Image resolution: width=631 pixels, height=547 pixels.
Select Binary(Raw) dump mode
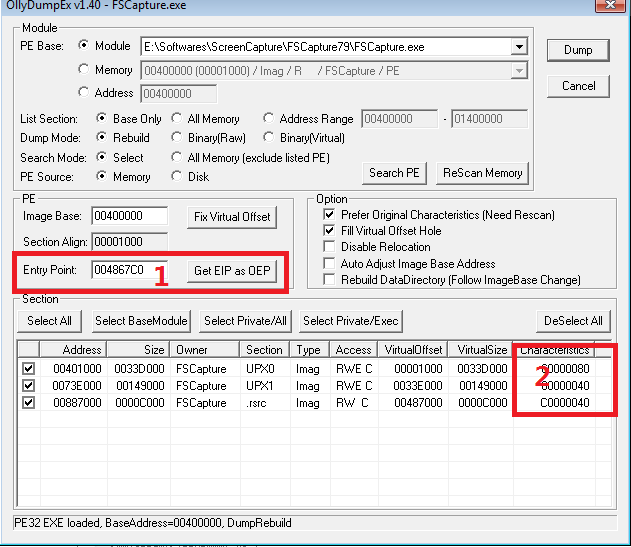(176, 137)
